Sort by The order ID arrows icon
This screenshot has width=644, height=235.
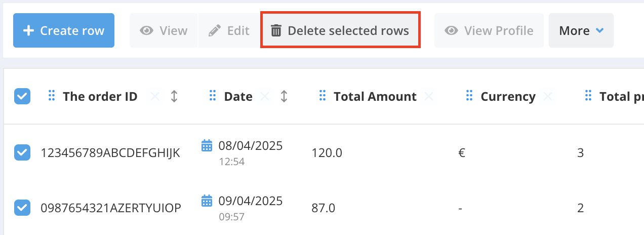coord(174,96)
